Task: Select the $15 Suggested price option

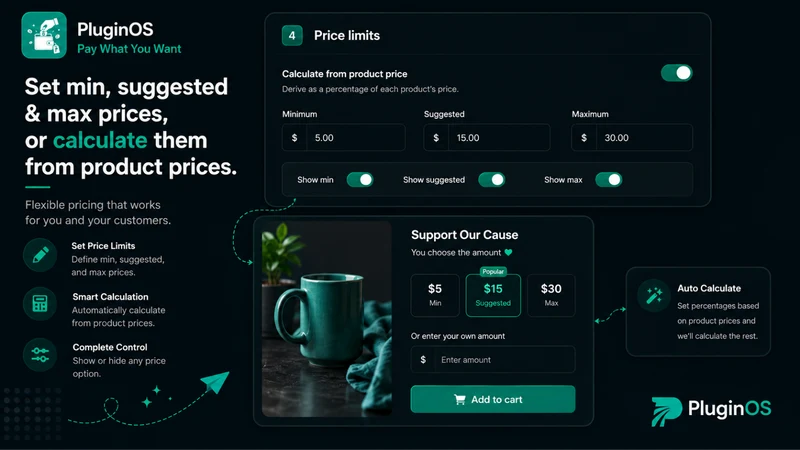Action: [493, 295]
